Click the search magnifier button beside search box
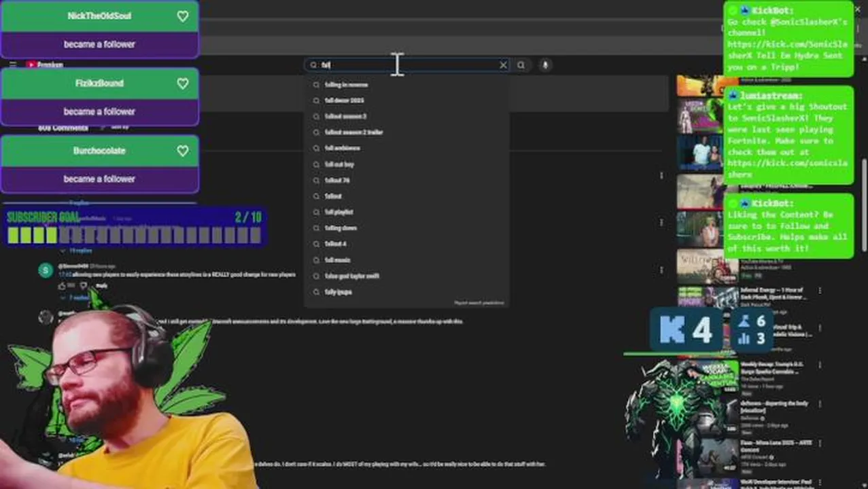 click(x=521, y=65)
